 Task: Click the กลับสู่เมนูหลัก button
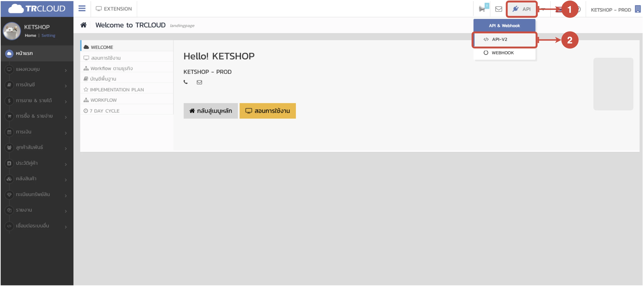pyautogui.click(x=211, y=111)
